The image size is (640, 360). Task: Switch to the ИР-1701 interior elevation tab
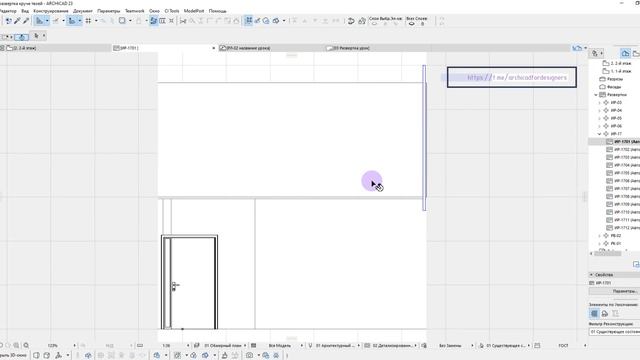pos(164,48)
